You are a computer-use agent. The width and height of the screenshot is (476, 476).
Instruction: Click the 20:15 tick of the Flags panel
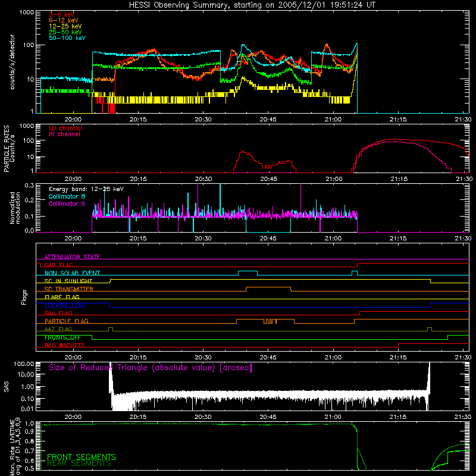(x=138, y=358)
